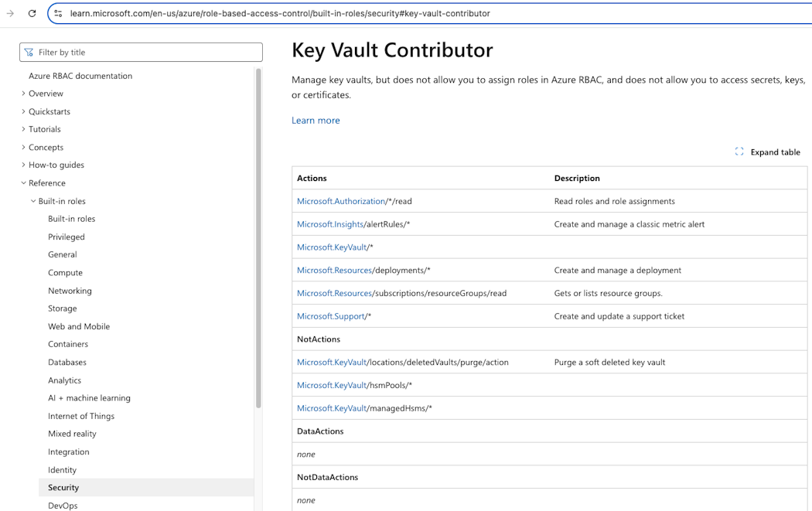Open Microsoft.Authorization link

(x=341, y=201)
